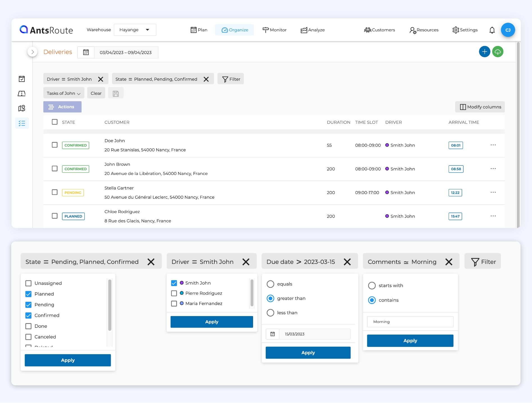Remove the Driver = Smith John filter

[x=101, y=79]
